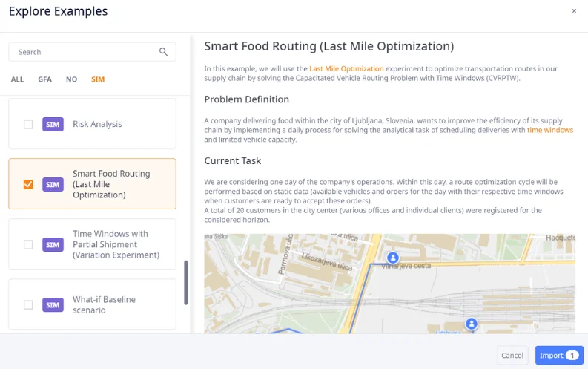Click the upper customer marker on map
Viewport: 588px width, 369px height.
[x=393, y=258]
